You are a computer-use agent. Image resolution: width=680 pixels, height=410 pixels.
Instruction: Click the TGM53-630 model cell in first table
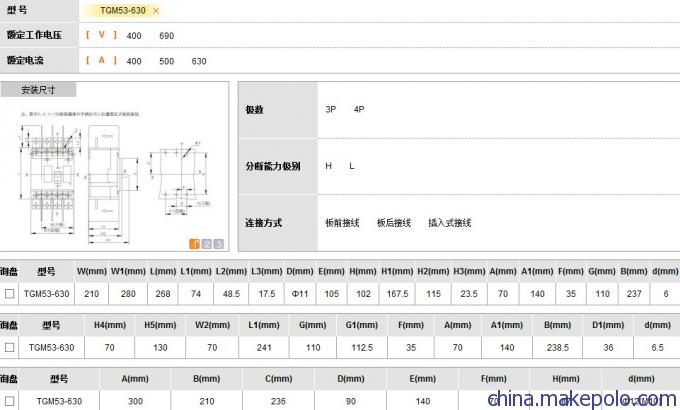point(46,294)
